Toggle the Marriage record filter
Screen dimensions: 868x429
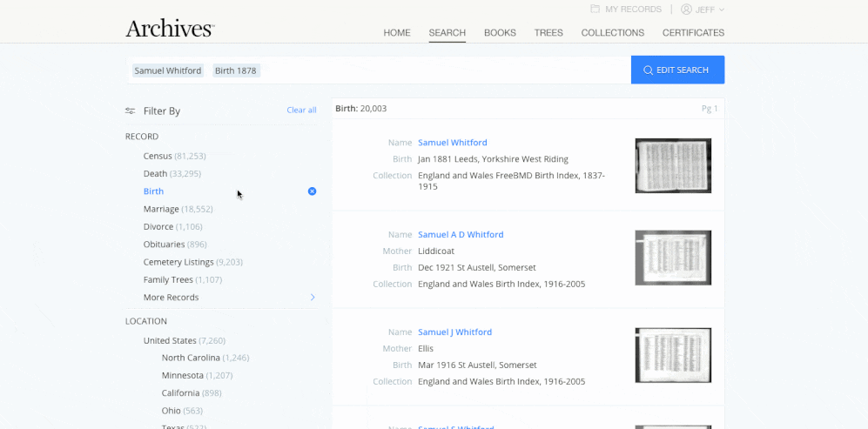178,209
